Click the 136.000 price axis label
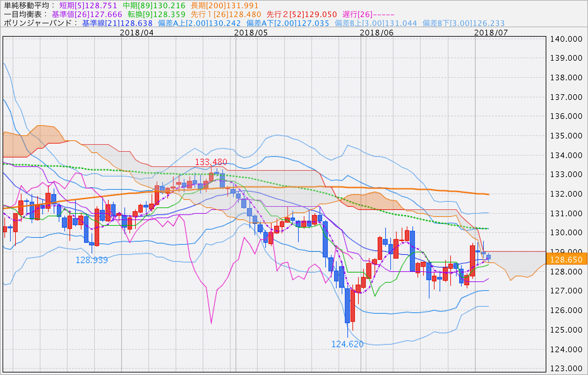The image size is (588, 375). pos(566,116)
